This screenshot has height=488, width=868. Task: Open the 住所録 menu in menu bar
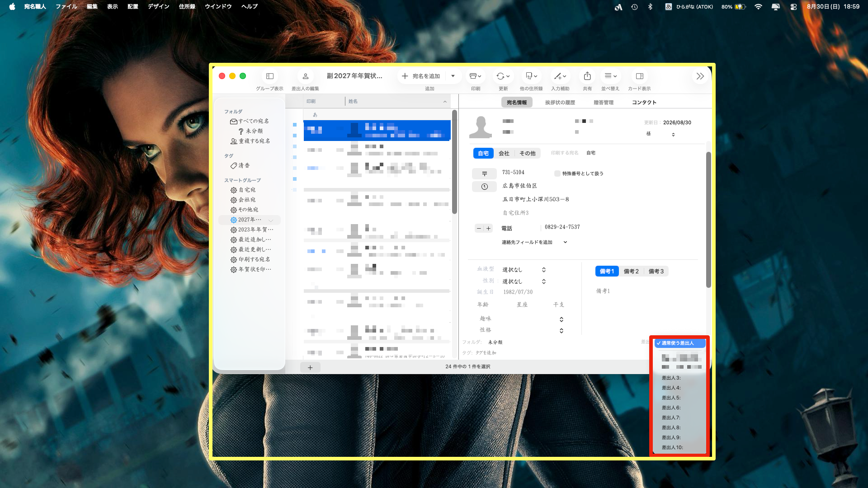(x=187, y=6)
